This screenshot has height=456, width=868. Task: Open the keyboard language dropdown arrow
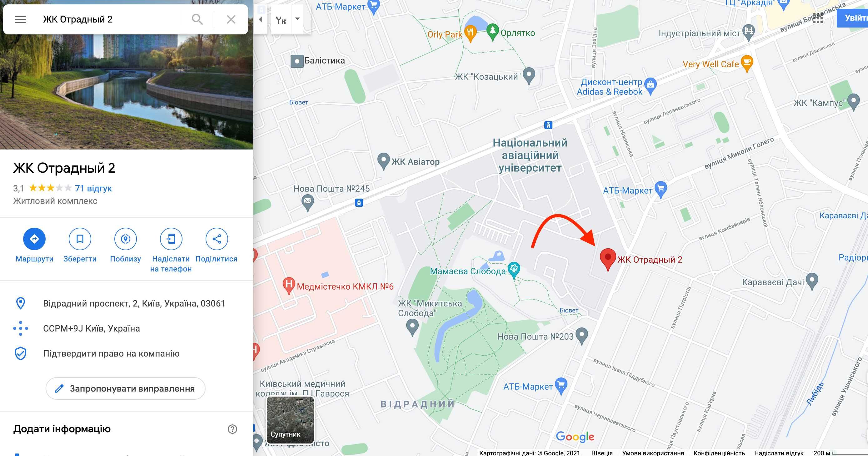pyautogui.click(x=297, y=19)
